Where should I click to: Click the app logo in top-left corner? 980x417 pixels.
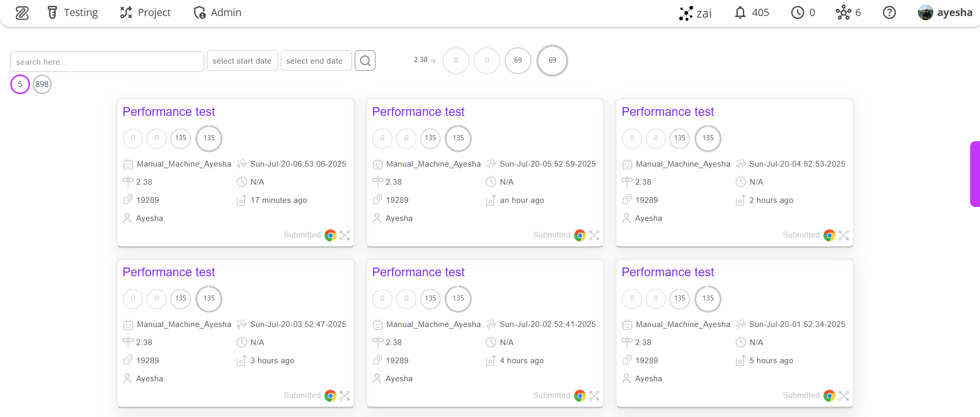click(x=22, y=13)
